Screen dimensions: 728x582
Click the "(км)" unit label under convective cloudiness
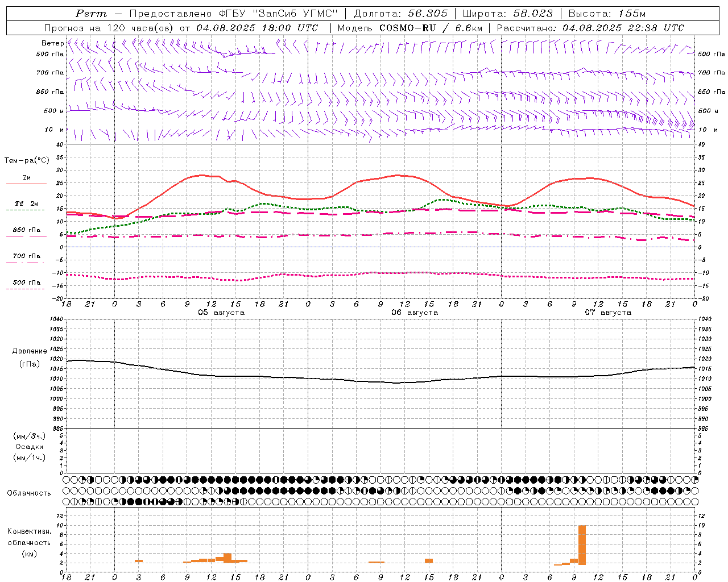click(x=30, y=554)
